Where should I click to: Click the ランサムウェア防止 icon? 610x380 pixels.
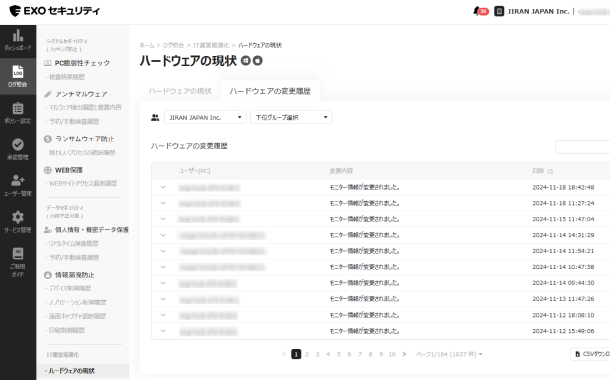pyautogui.click(x=47, y=139)
